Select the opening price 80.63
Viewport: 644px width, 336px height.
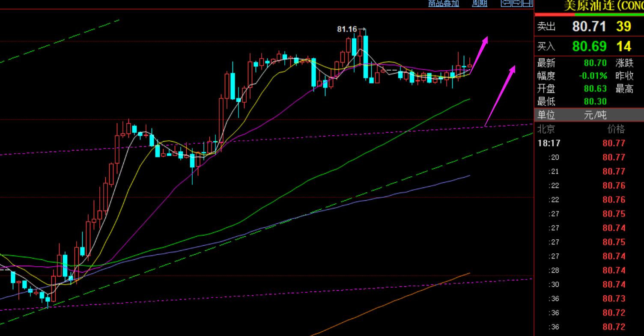point(595,89)
